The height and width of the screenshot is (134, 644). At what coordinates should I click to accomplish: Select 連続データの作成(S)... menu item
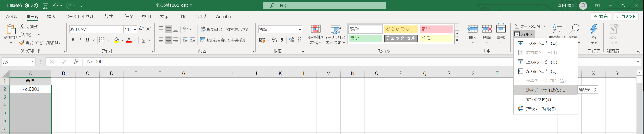pos(545,90)
